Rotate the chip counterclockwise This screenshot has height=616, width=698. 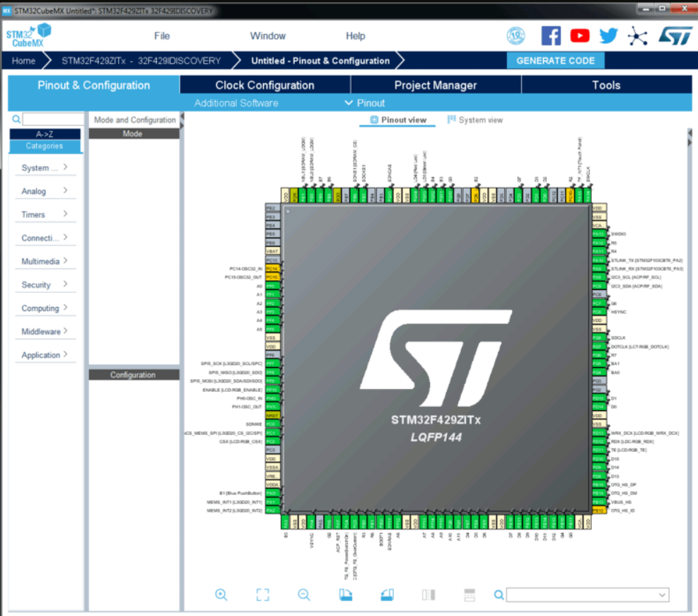[x=386, y=594]
